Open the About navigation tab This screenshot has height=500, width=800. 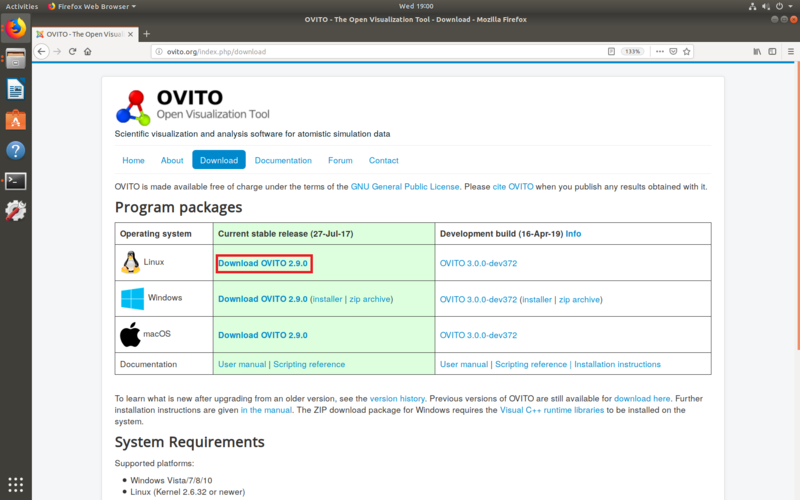tap(172, 160)
